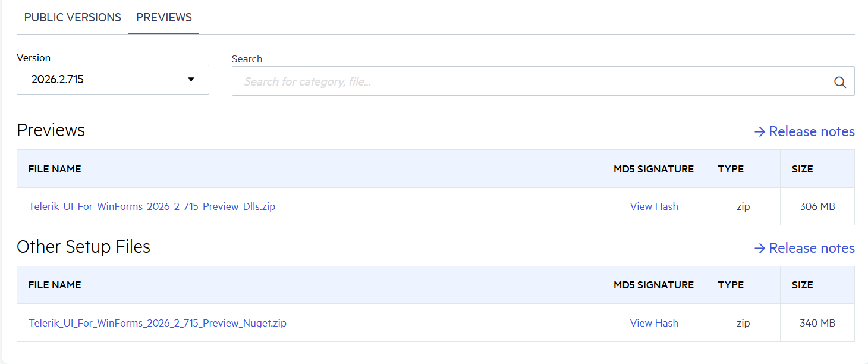Select the PREVIEWS tab
868x364 pixels.
point(164,17)
